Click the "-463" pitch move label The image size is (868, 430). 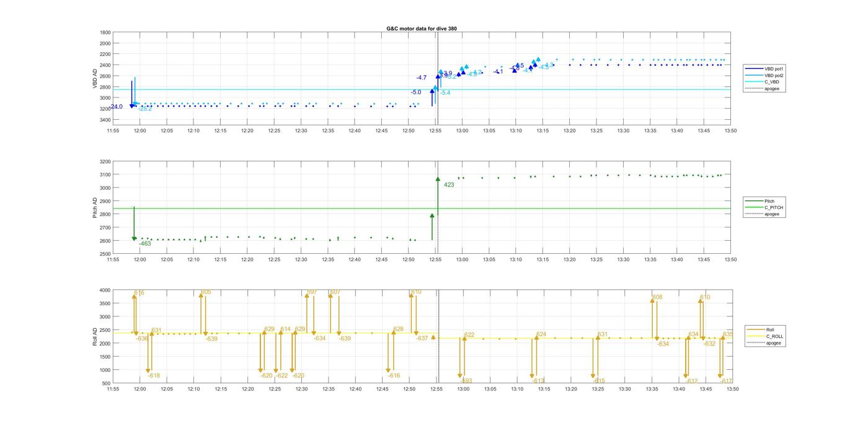tap(144, 244)
